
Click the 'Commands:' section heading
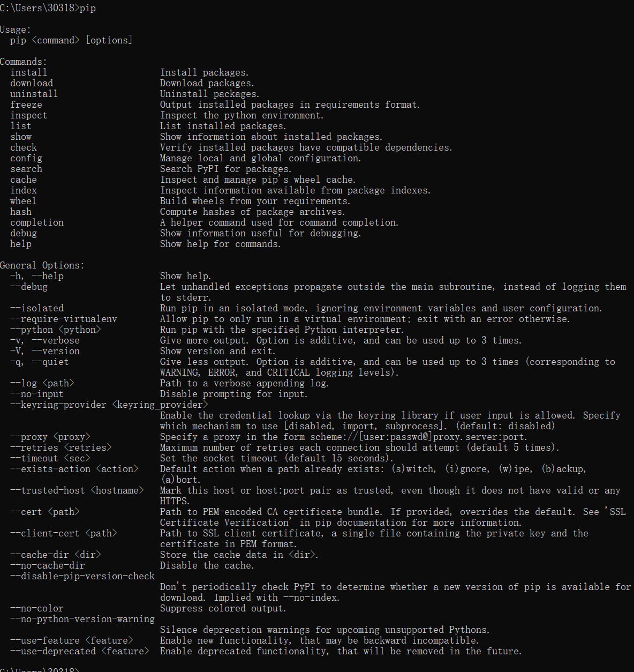tap(24, 62)
